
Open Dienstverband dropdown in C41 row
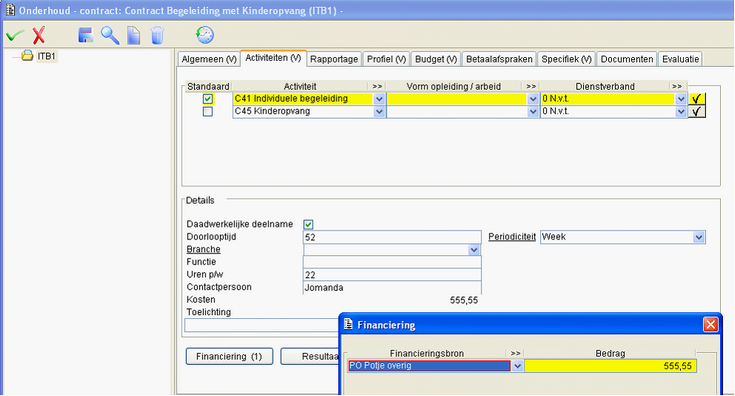(681, 99)
